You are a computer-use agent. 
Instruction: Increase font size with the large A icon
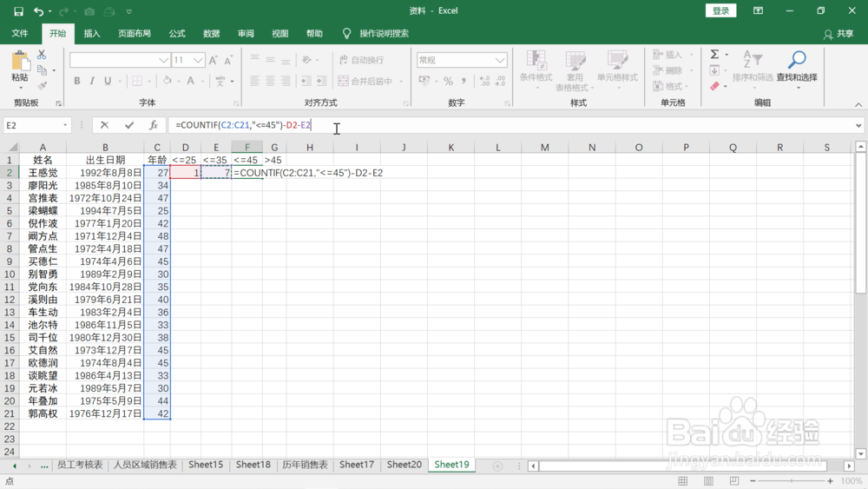(214, 60)
